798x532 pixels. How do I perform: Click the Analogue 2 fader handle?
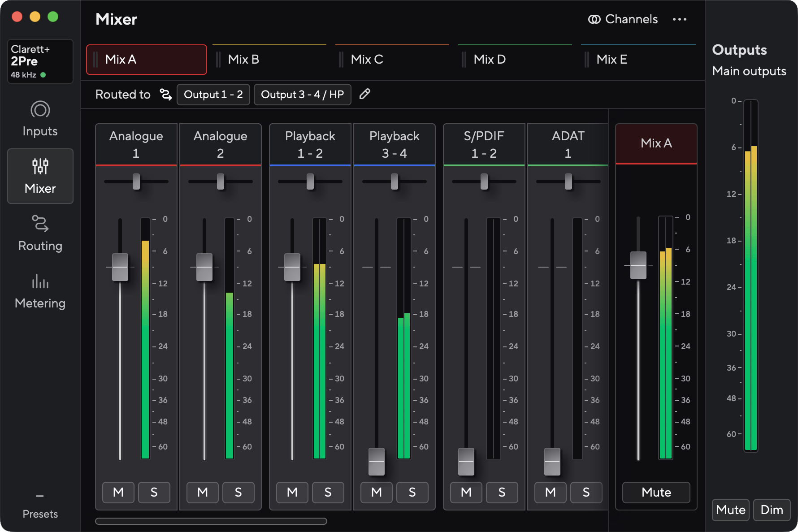[x=204, y=267]
